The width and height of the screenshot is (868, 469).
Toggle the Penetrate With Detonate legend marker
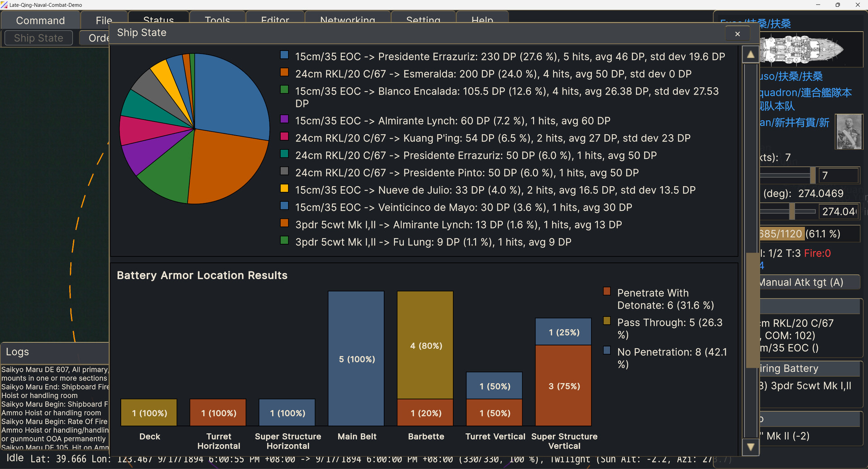point(607,292)
